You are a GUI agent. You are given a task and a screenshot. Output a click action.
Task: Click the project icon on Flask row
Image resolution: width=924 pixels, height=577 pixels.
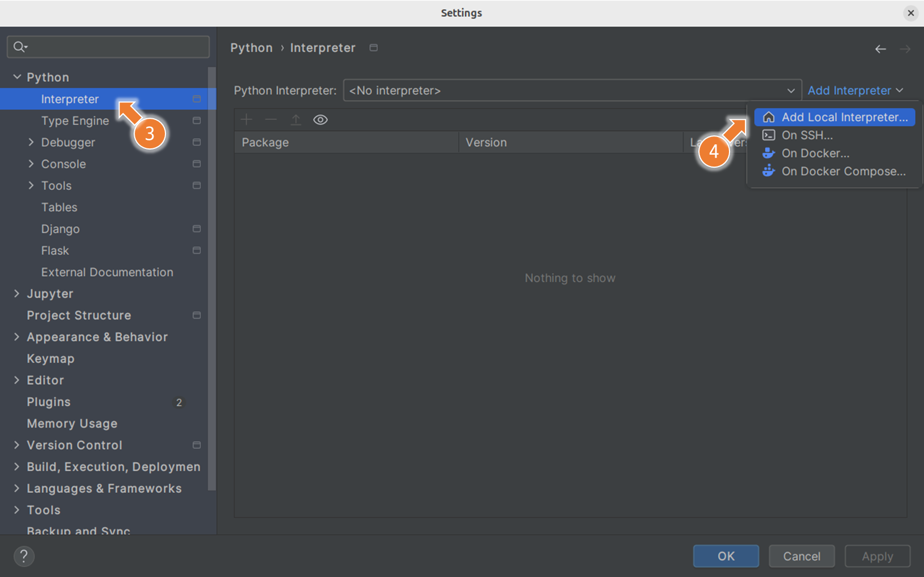tap(197, 250)
